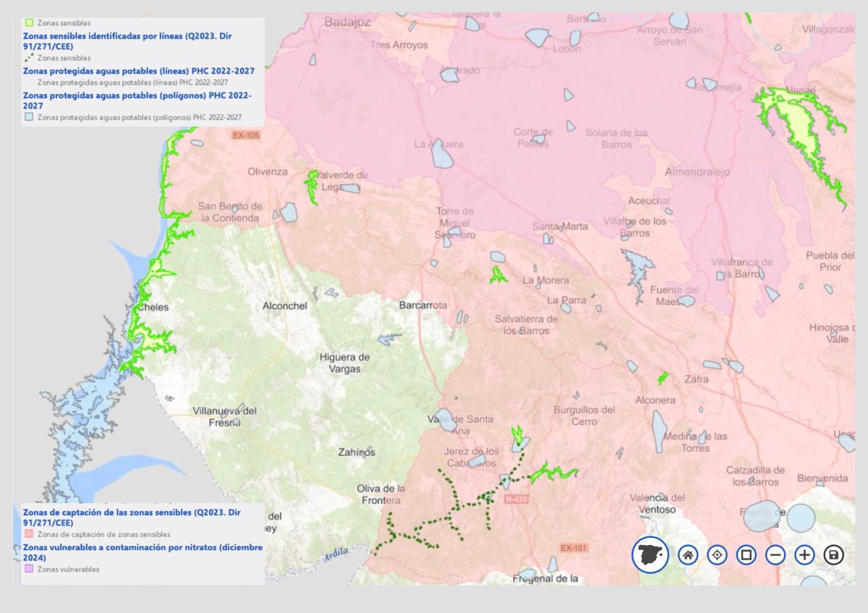Image resolution: width=868 pixels, height=613 pixels.
Task: Open 'Zonas de captación de las zonas sensibles' title
Action: 132,517
